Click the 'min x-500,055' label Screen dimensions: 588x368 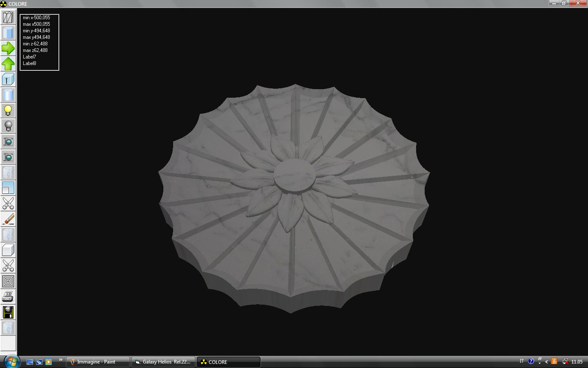36,18
